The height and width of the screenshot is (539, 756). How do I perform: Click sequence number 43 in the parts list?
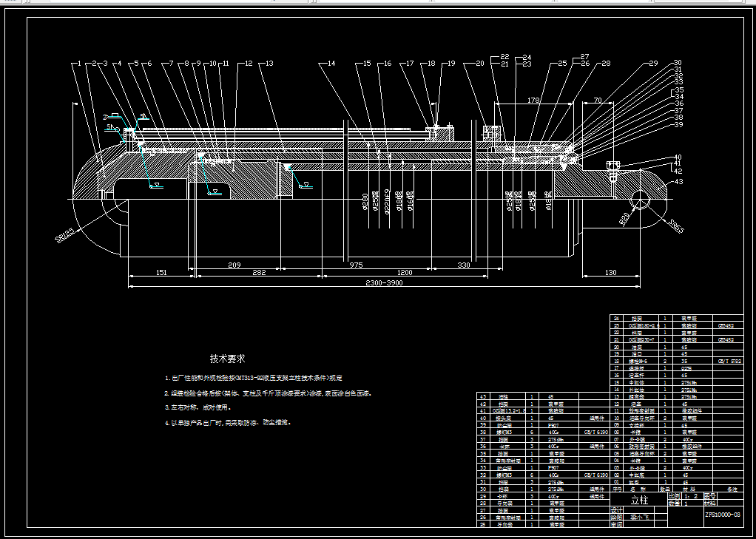point(484,397)
